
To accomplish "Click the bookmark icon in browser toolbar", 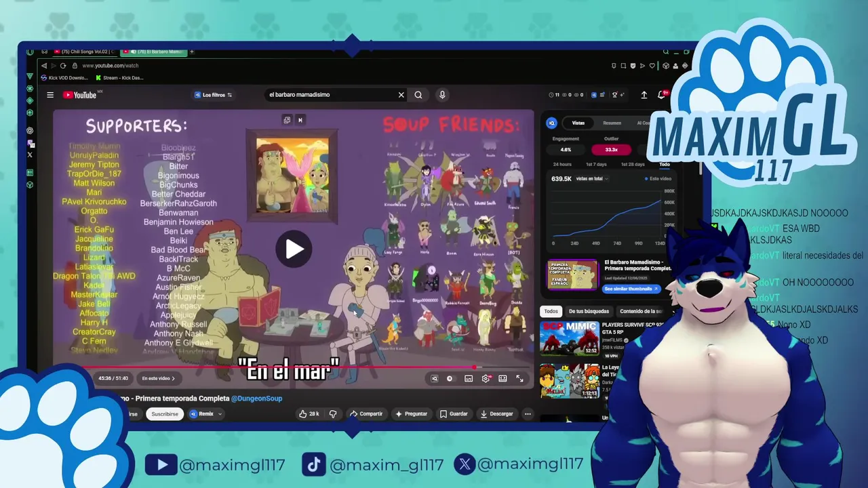I will coord(614,66).
